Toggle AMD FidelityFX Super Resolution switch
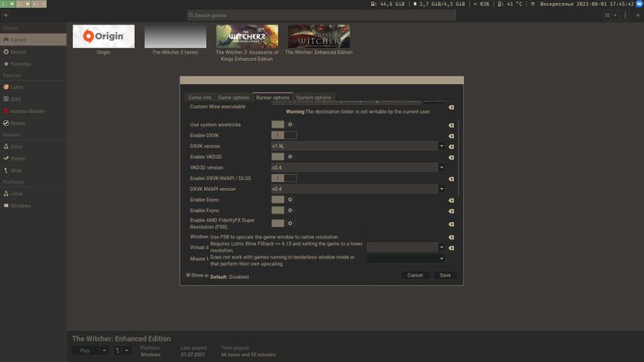The height and width of the screenshot is (362, 644). (x=283, y=223)
